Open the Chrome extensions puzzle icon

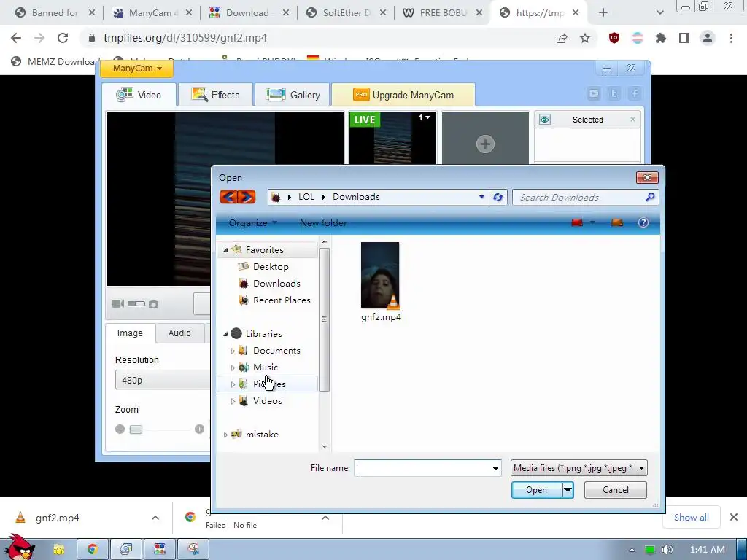pyautogui.click(x=661, y=38)
